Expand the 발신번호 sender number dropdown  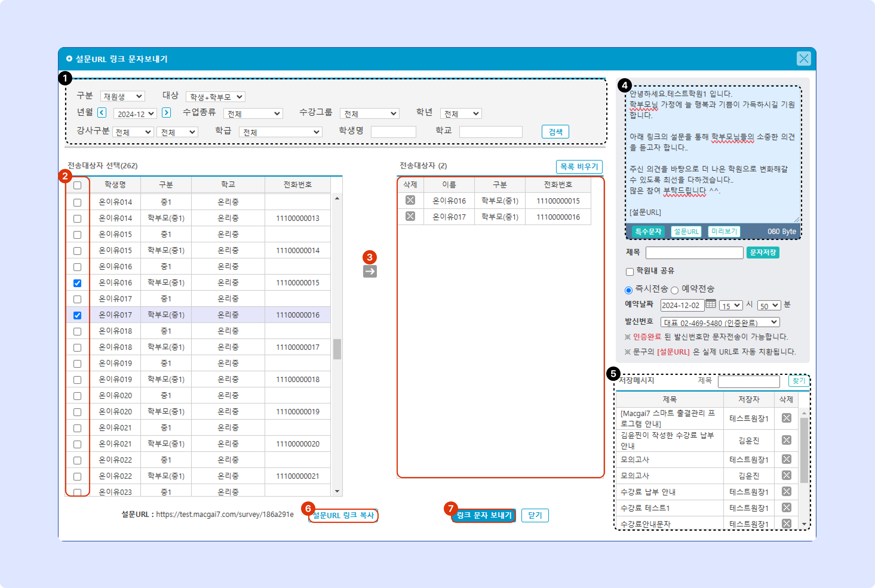pos(720,322)
